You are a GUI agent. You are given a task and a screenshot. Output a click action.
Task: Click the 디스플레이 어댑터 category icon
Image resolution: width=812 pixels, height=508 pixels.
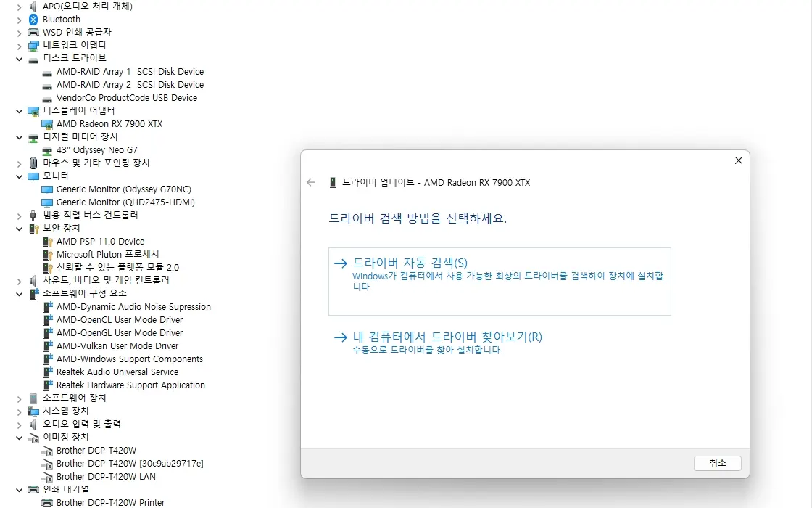point(33,111)
